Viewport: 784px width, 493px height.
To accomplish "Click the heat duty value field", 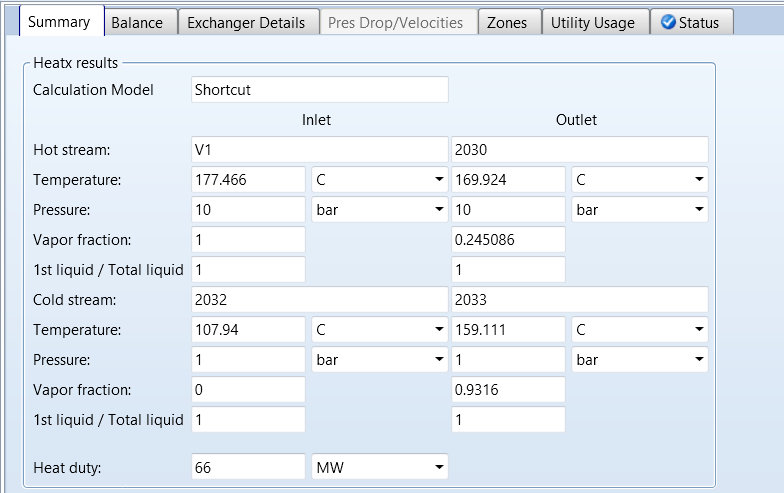I will click(248, 467).
